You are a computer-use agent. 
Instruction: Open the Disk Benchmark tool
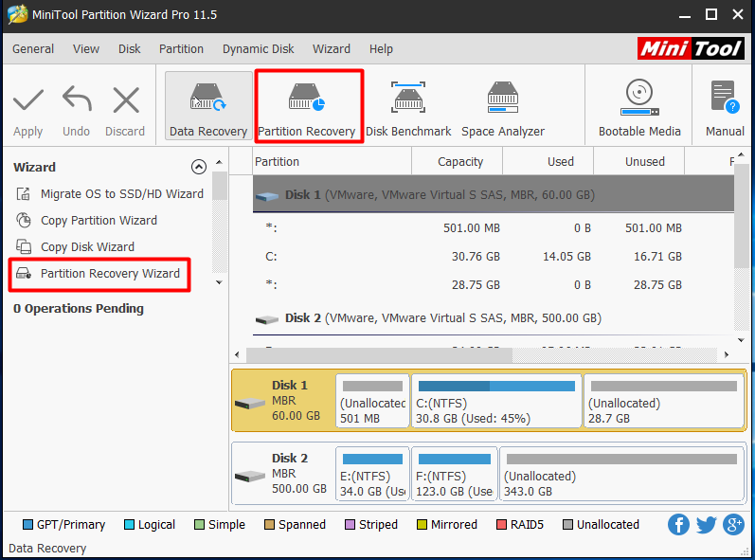[408, 110]
